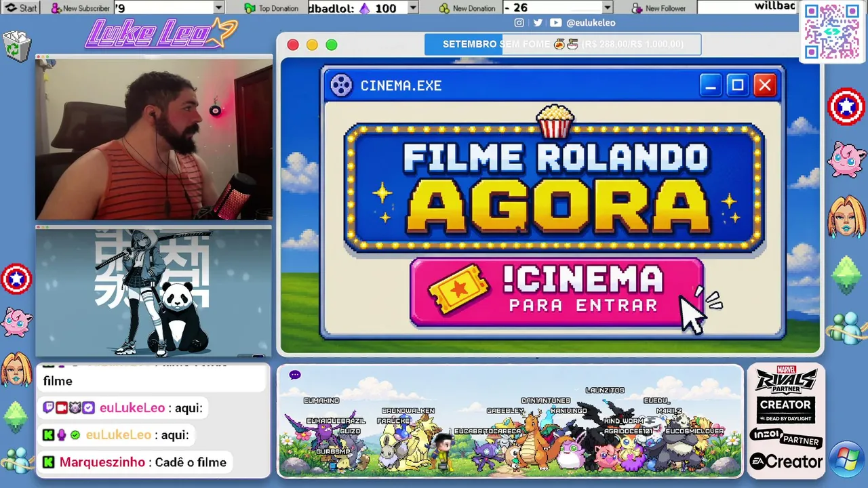Image resolution: width=868 pixels, height=488 pixels.
Task: Expand the New Subscriber dropdown arrow
Action: pos(218,8)
